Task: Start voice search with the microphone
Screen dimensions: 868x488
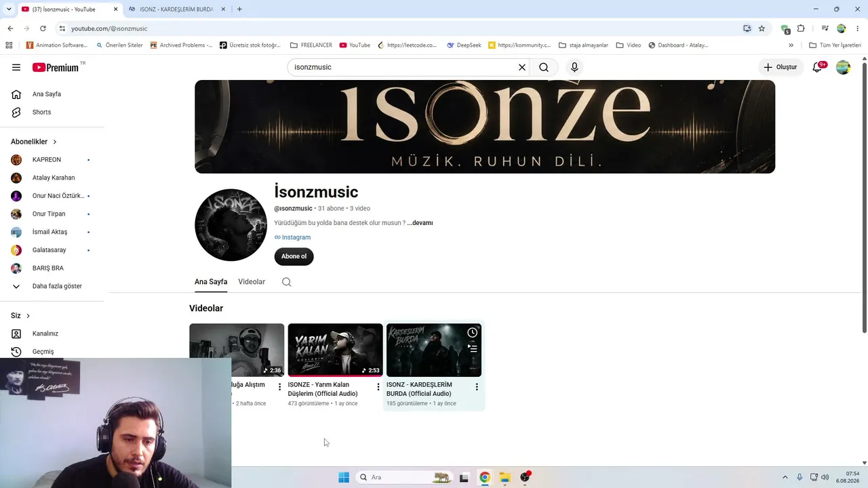Action: point(574,67)
